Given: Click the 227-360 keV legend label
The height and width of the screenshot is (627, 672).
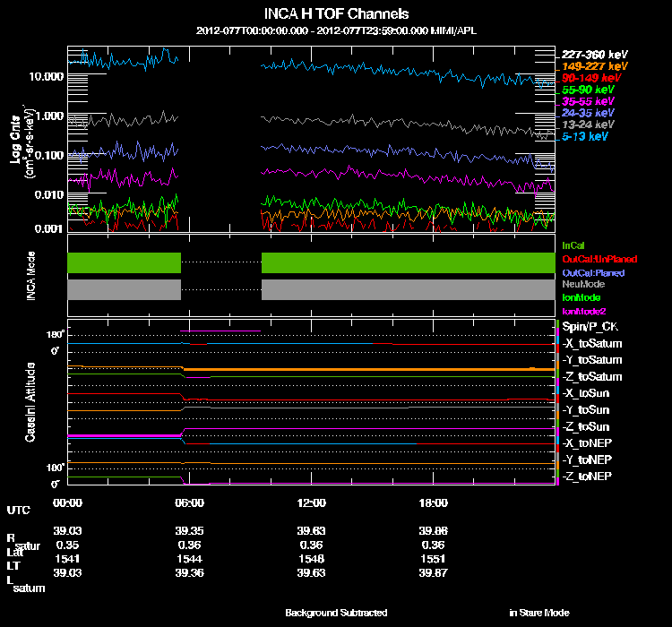Looking at the screenshot, I should (590, 55).
